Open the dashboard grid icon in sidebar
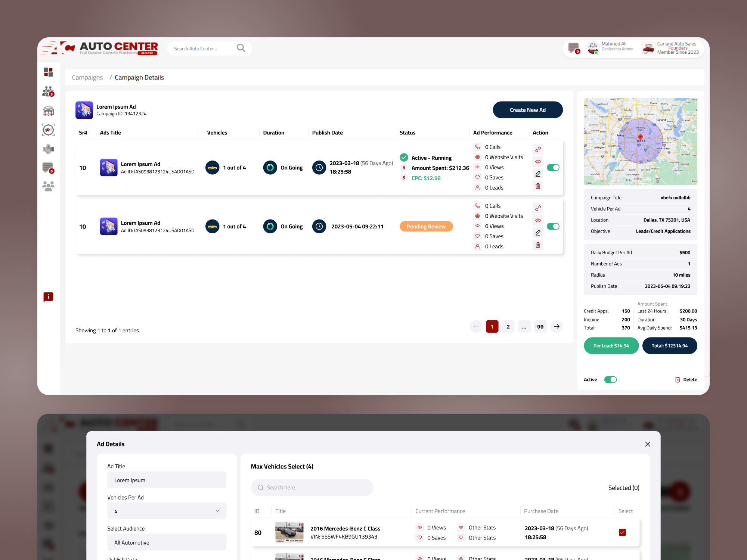This screenshot has width=747, height=560. tap(48, 72)
